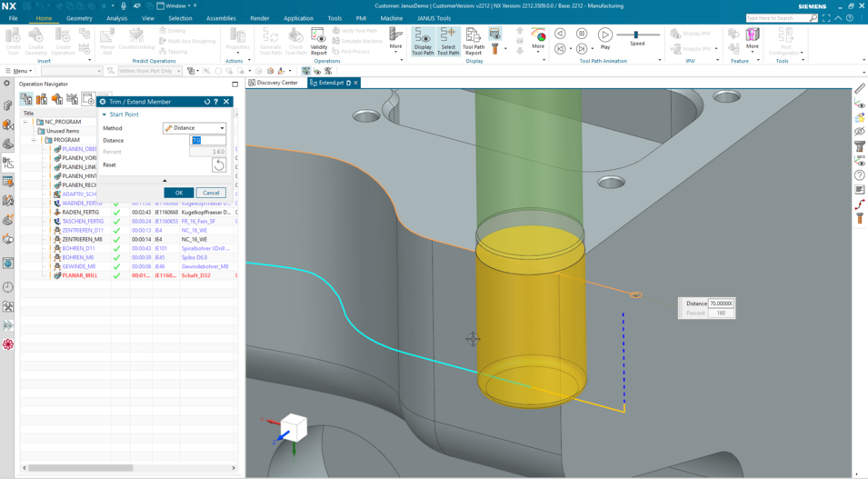Show Geometry View in navigator
Screen dimensions: 868x488
coord(57,98)
